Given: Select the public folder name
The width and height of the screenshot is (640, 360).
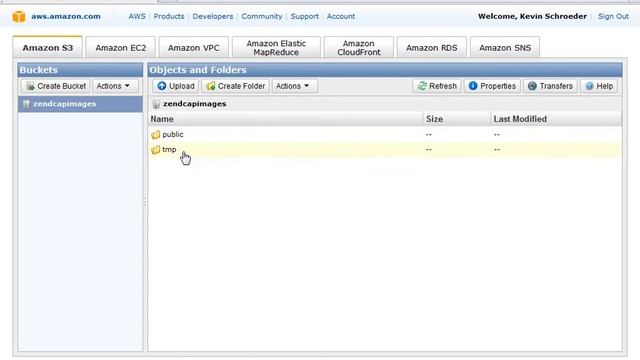Looking at the screenshot, I should 173,134.
